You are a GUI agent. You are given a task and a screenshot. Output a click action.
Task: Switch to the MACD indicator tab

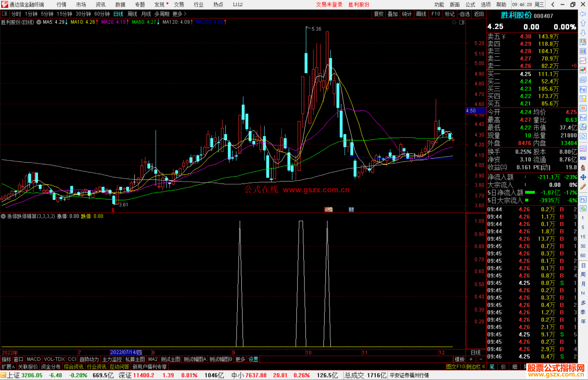[x=33, y=359]
